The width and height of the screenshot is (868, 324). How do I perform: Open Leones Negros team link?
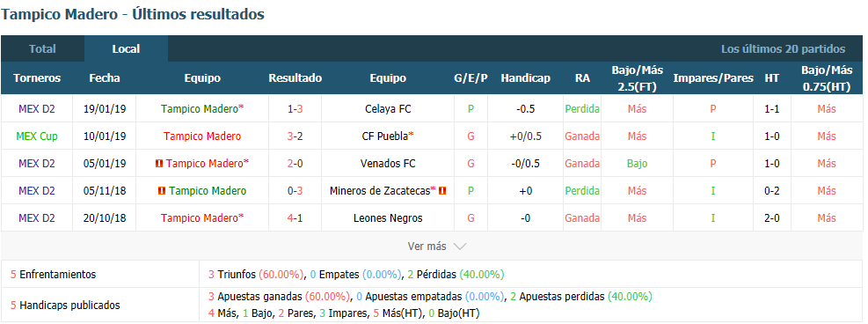point(388,218)
